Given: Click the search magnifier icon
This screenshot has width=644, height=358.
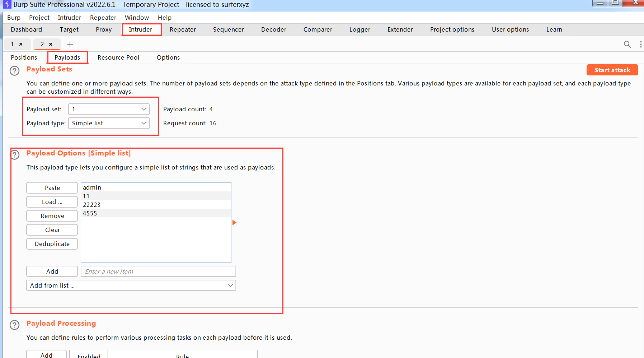Looking at the screenshot, I should [627, 44].
